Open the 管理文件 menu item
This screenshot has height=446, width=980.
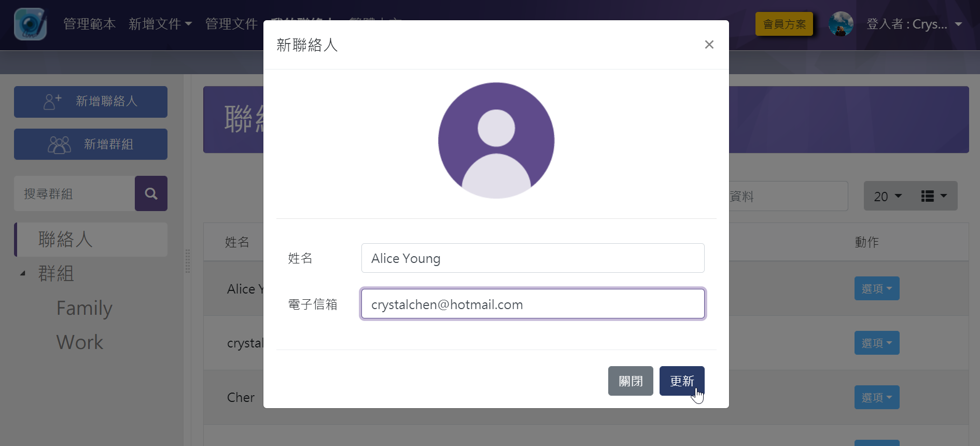coord(231,24)
